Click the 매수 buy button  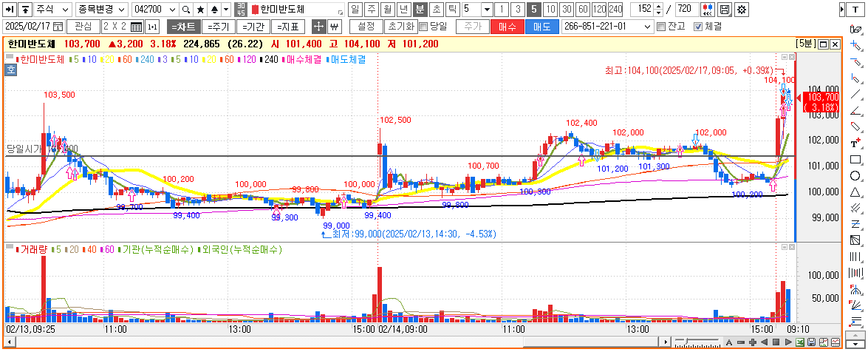[507, 26]
